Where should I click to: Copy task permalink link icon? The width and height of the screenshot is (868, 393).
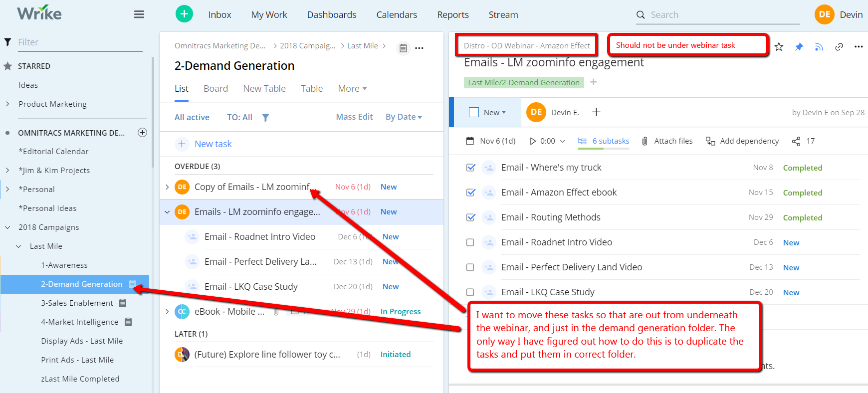pyautogui.click(x=839, y=47)
